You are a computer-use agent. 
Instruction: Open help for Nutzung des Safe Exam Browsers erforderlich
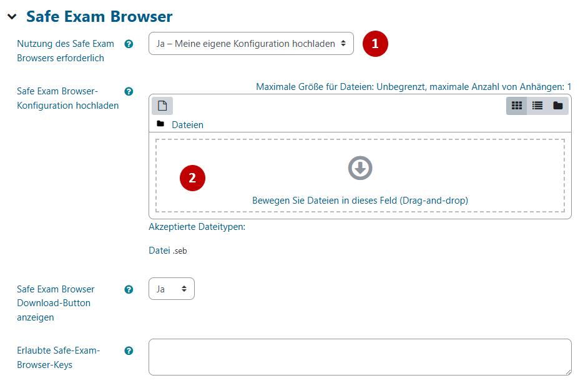click(x=129, y=44)
